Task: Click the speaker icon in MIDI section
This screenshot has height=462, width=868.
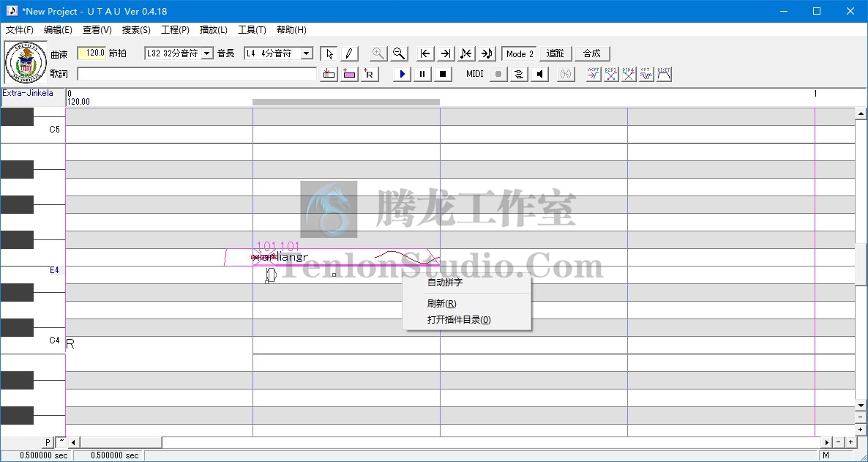Action: pyautogui.click(x=539, y=74)
